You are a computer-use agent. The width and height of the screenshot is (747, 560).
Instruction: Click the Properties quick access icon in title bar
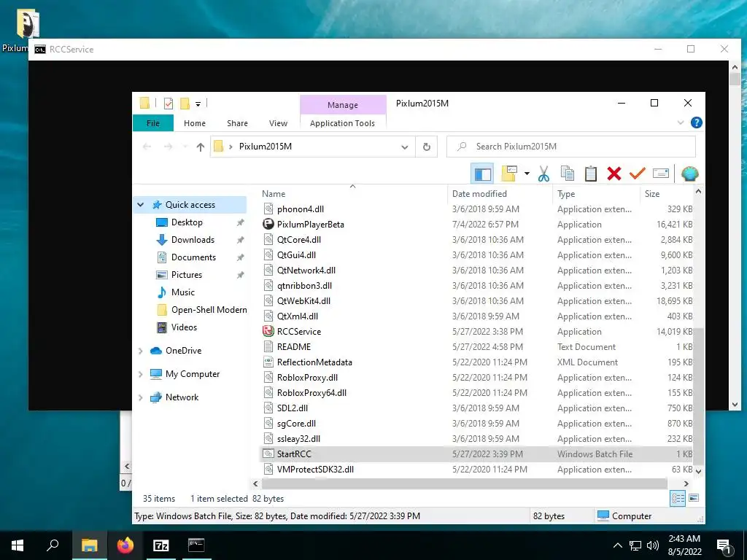pyautogui.click(x=169, y=104)
